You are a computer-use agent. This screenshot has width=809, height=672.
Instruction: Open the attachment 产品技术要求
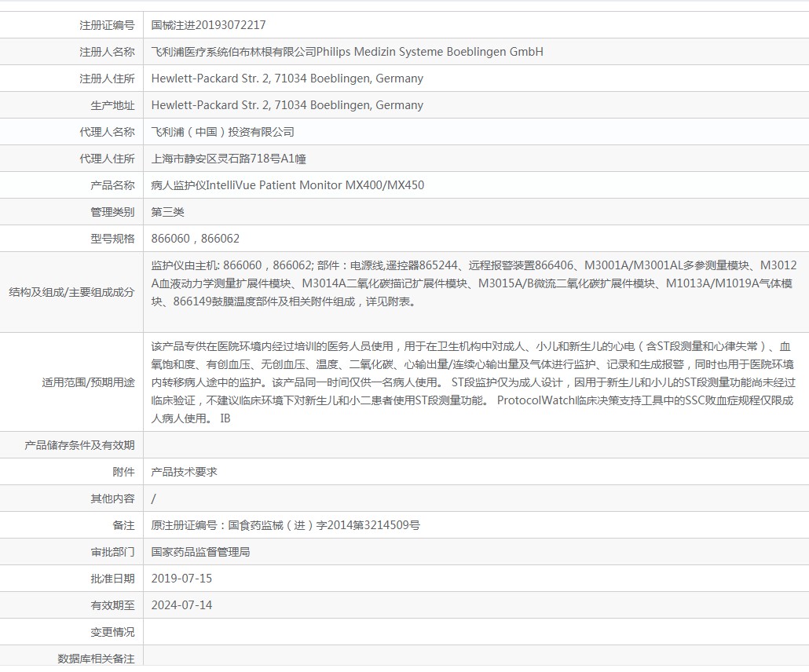[x=185, y=472]
